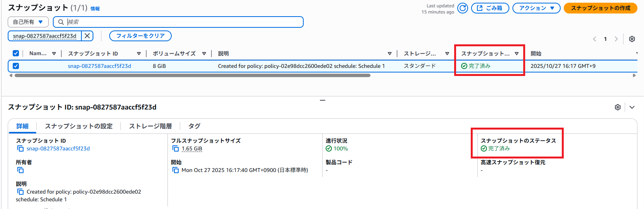The height and width of the screenshot is (209, 644).
Task: Click the スナップショットの作成 button
Action: (600, 8)
